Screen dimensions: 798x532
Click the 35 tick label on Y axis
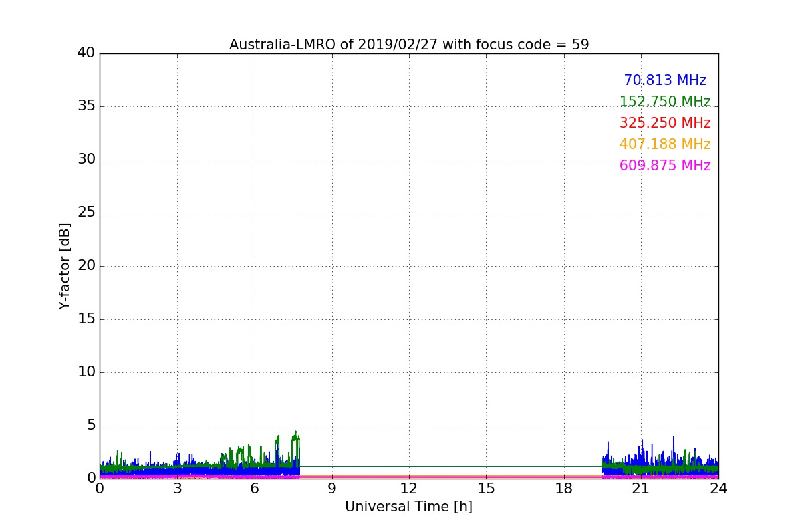coord(86,106)
